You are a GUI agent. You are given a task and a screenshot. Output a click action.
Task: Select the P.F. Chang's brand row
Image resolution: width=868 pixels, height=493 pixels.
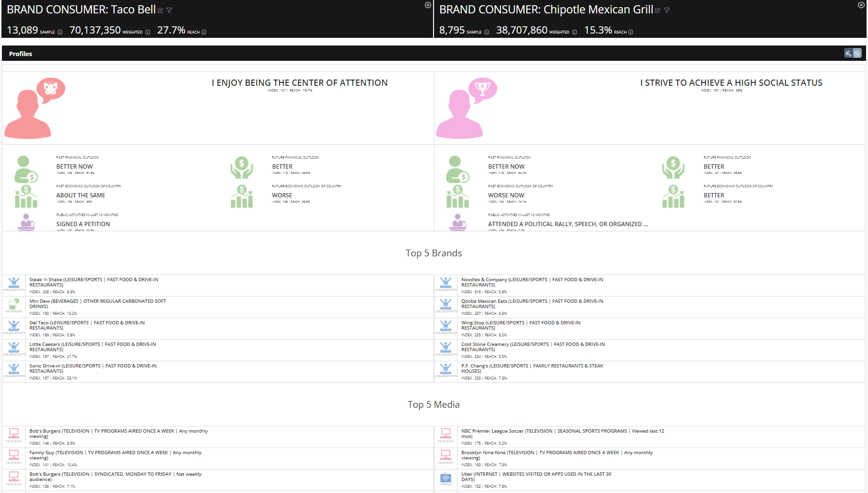pos(650,372)
